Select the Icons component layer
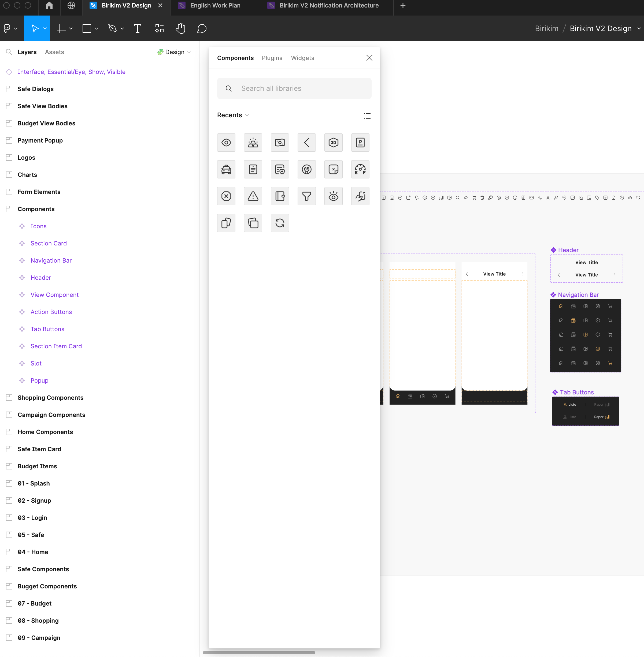Screen dimensions: 644x657 (x=38, y=226)
